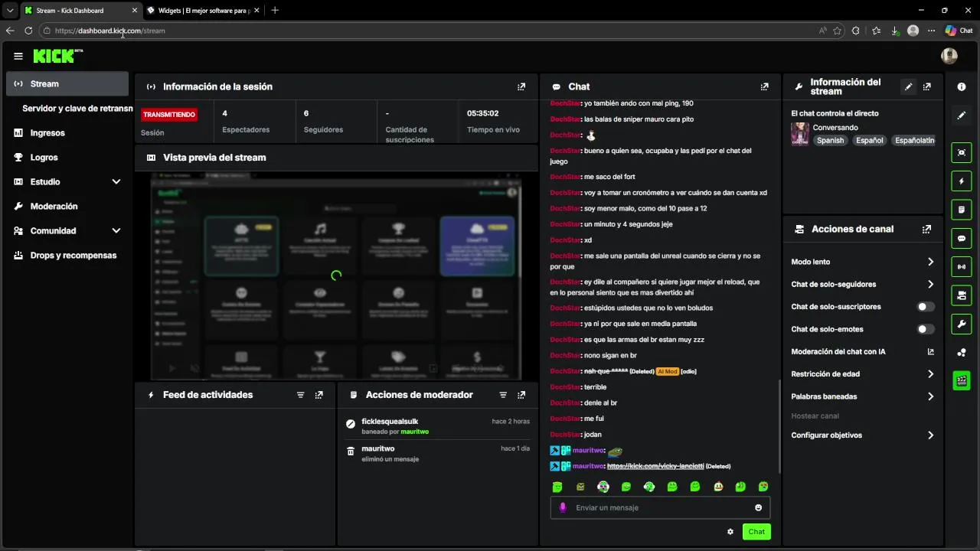Open Moderación del chat con IA link
The image size is (980, 551).
click(x=863, y=352)
